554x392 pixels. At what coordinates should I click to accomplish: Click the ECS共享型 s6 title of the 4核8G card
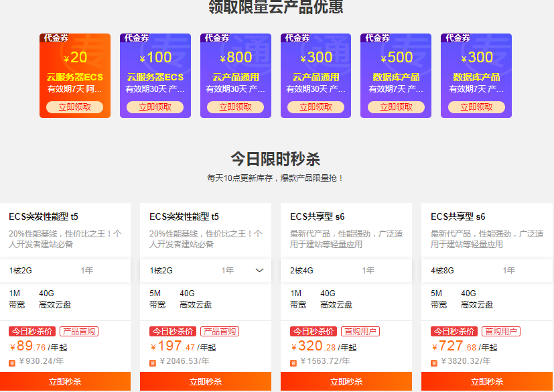pyautogui.click(x=458, y=216)
